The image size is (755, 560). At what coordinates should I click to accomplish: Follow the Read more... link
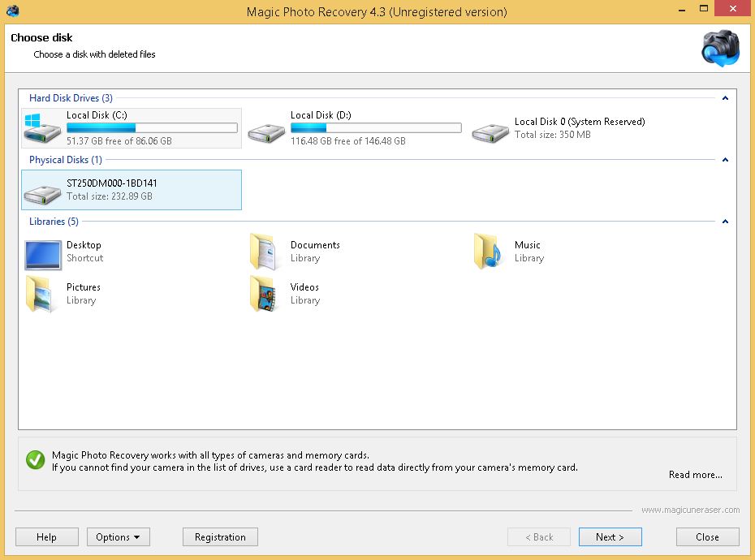[x=695, y=475]
